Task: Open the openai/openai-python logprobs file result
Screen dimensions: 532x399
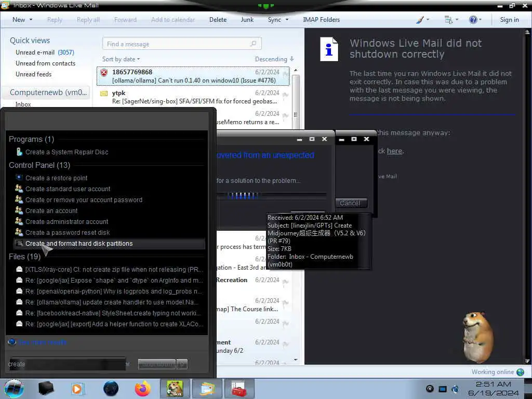Action: pos(109,291)
